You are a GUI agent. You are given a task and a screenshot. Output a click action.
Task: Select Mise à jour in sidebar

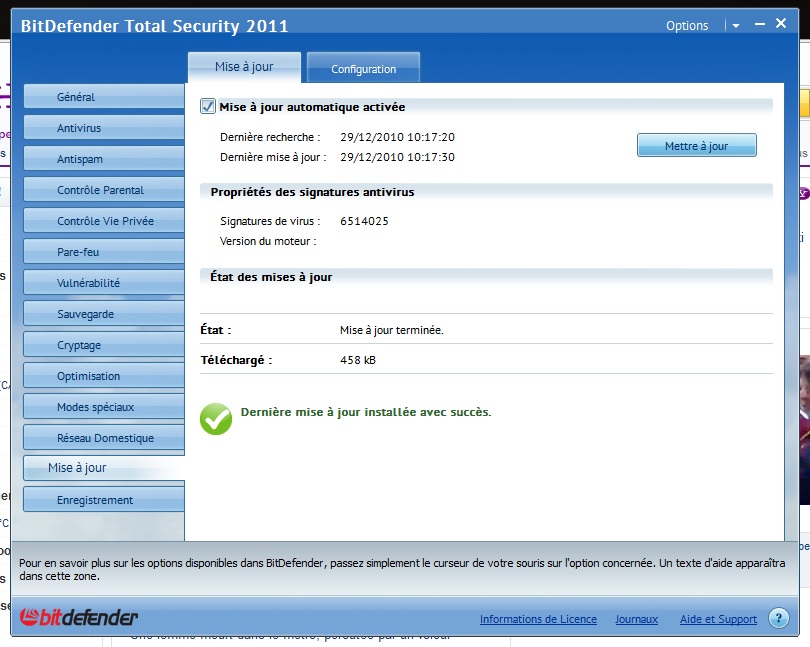coord(104,468)
